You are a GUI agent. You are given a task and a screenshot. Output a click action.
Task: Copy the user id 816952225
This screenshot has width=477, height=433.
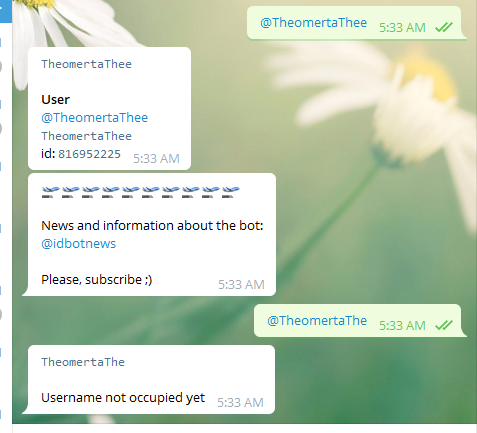pos(89,154)
